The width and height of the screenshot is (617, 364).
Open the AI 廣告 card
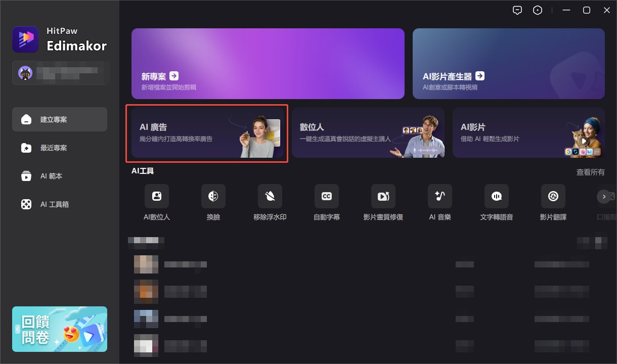(207, 133)
